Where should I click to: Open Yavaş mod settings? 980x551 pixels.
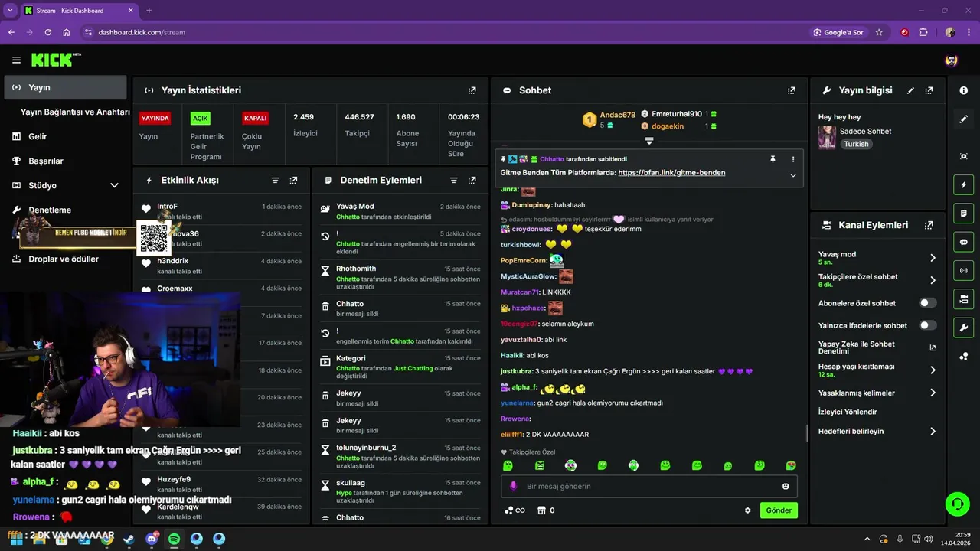877,258
